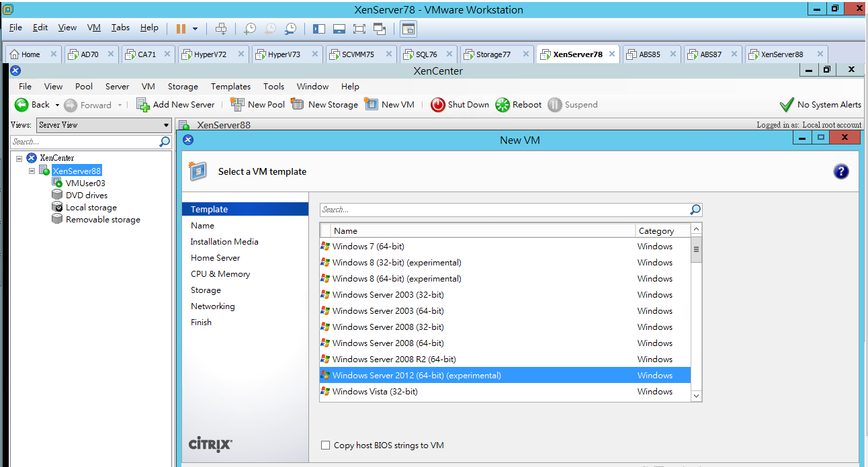Open Back history dropdown arrow
The width and height of the screenshot is (868, 467).
point(57,105)
